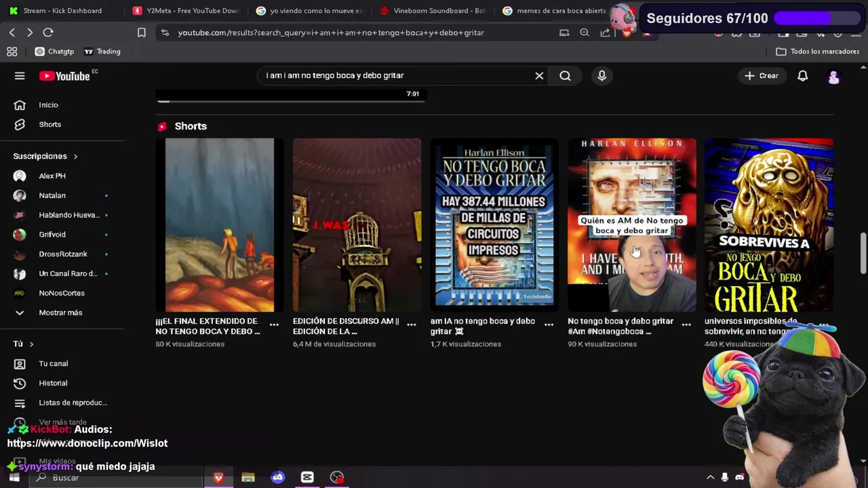868x488 pixels.
Task: Click the magnifier search button
Action: point(565,76)
